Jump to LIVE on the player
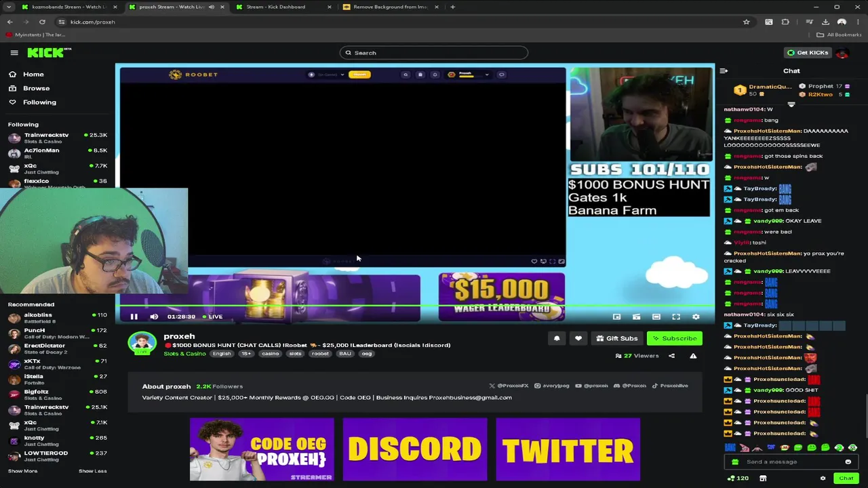Image resolution: width=868 pixels, height=488 pixels. [212, 317]
